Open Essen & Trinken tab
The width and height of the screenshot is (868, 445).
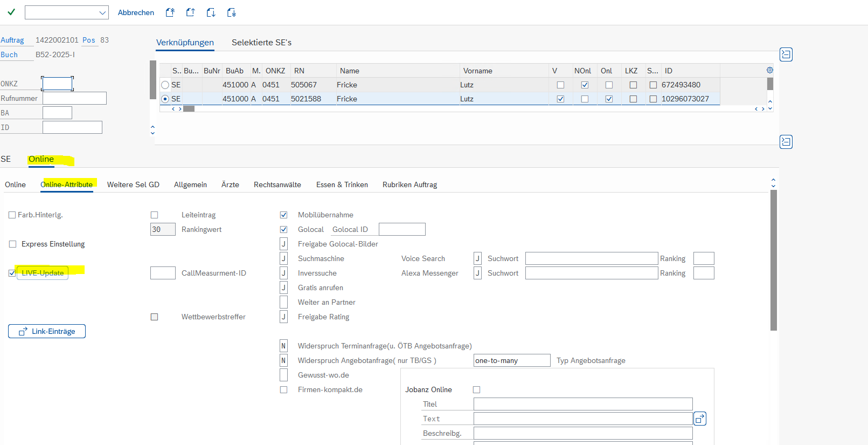[x=342, y=184]
